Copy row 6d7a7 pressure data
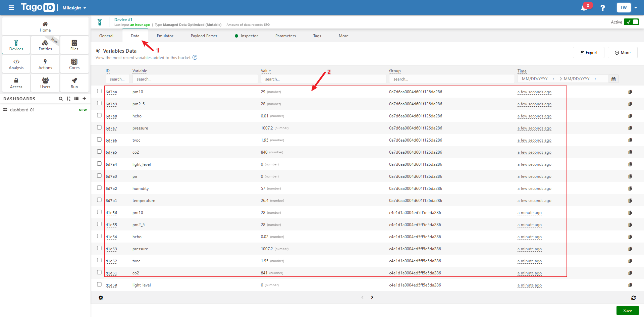The image size is (644, 317). (x=630, y=128)
